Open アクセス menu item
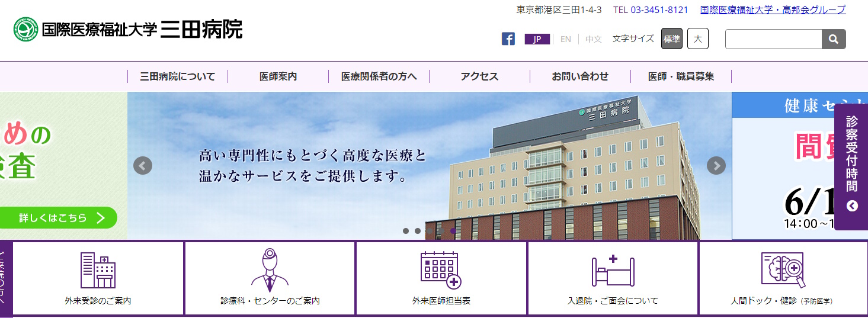Image resolution: width=868 pixels, height=318 pixels. [x=480, y=76]
